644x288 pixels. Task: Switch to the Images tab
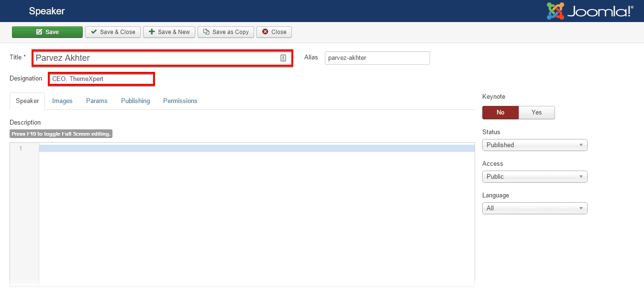click(62, 101)
